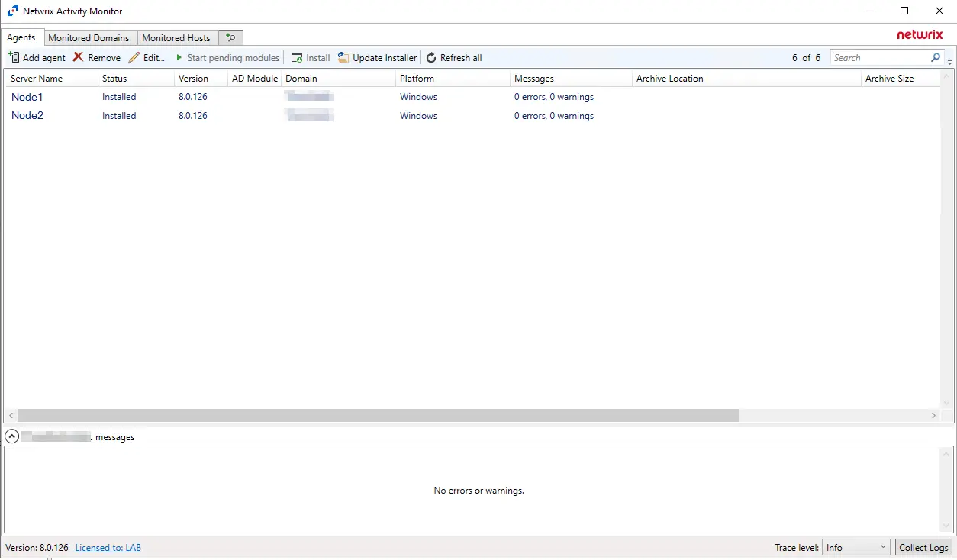Image resolution: width=957 pixels, height=560 pixels.
Task: Switch to the Monitored Domains tab
Action: [90, 37]
